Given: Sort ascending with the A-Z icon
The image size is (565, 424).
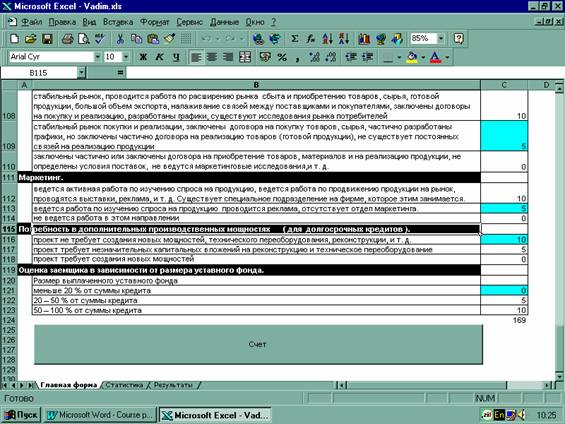Looking at the screenshot, I should [x=327, y=39].
